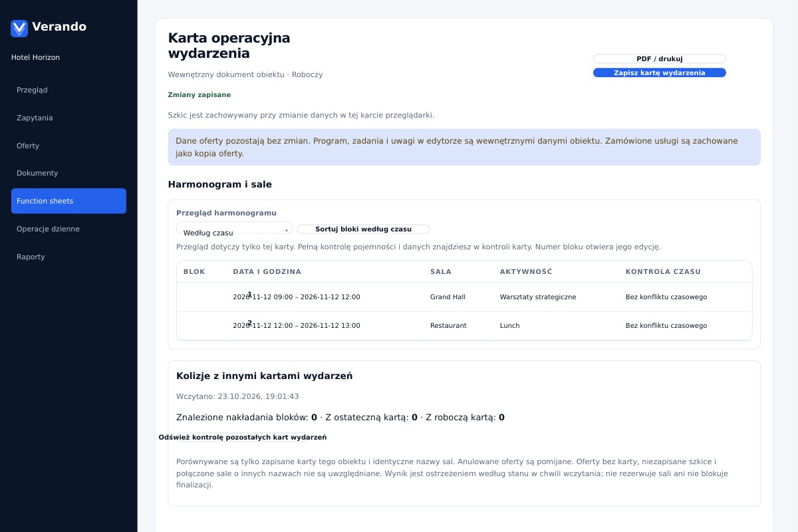Screen dimensions: 798x532
Task: Open Raporty section
Action: click(x=68, y=257)
